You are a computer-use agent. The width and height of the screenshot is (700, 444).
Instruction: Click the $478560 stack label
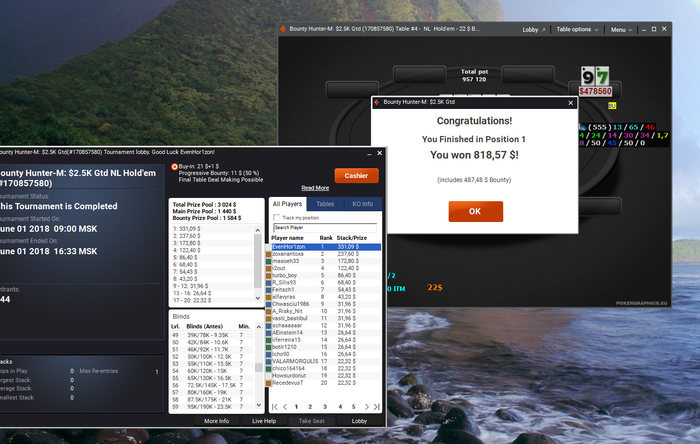point(596,91)
